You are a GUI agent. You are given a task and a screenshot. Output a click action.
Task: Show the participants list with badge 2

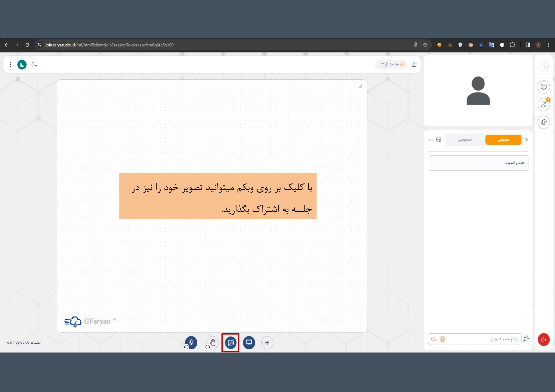point(544,105)
